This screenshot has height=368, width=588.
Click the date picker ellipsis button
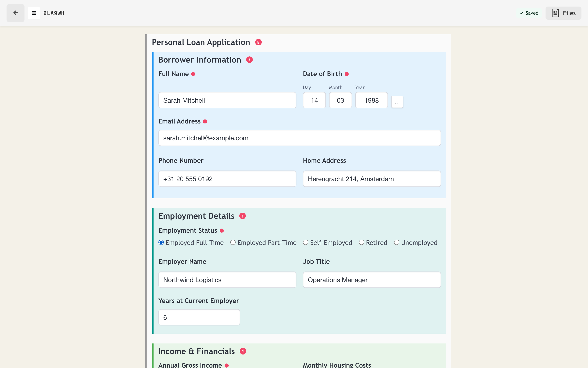coord(397,102)
